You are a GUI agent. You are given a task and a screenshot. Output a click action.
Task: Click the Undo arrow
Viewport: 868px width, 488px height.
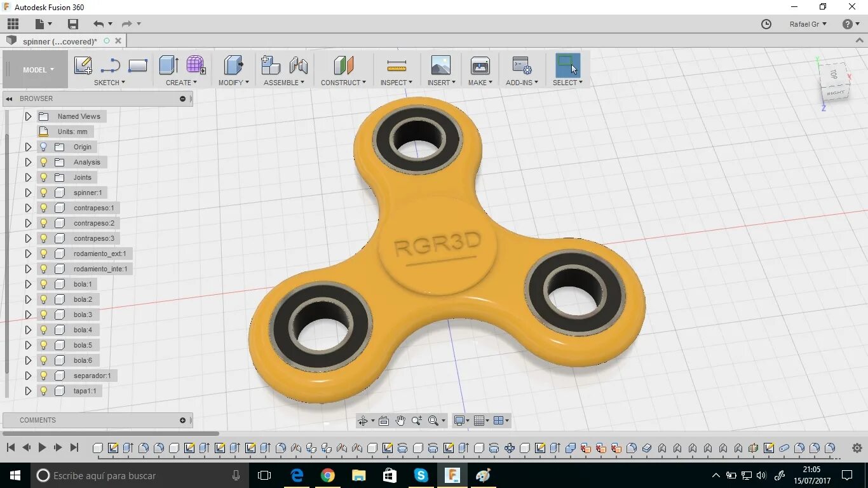98,24
